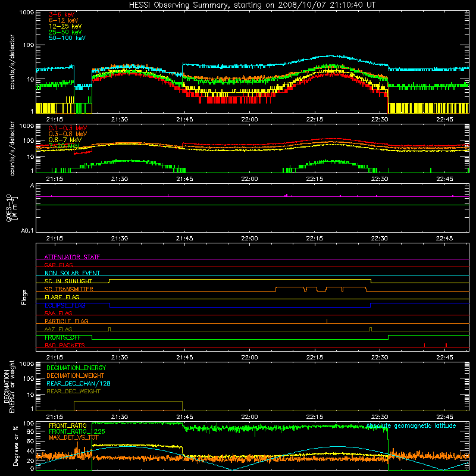Select the 3-6 keV legend label
This screenshot has width=476, height=476.
[62, 14]
